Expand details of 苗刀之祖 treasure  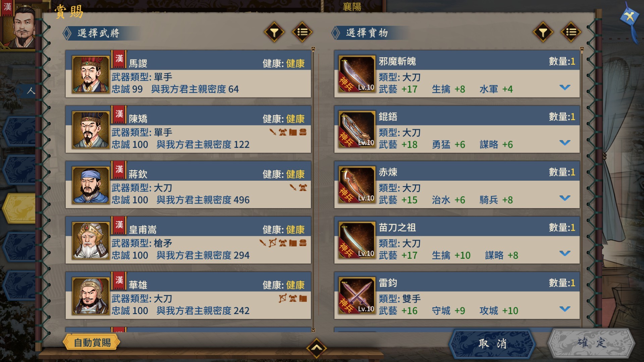coord(565,253)
